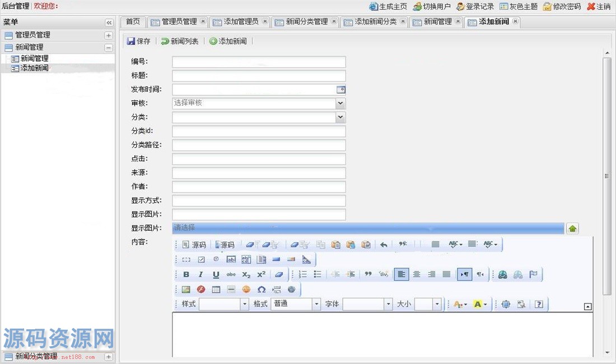The image size is (616, 364).
Task: Increase indent of the paragraph
Action: 351,274
